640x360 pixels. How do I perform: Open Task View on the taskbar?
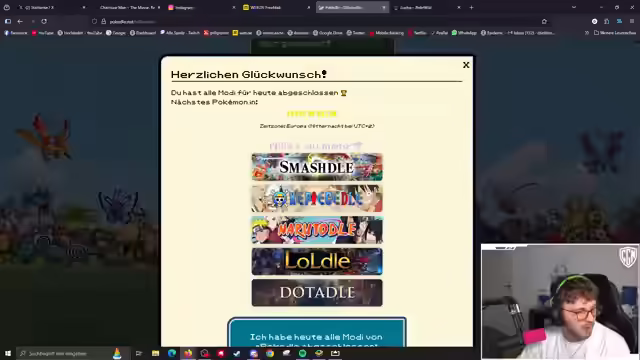[x=139, y=353]
